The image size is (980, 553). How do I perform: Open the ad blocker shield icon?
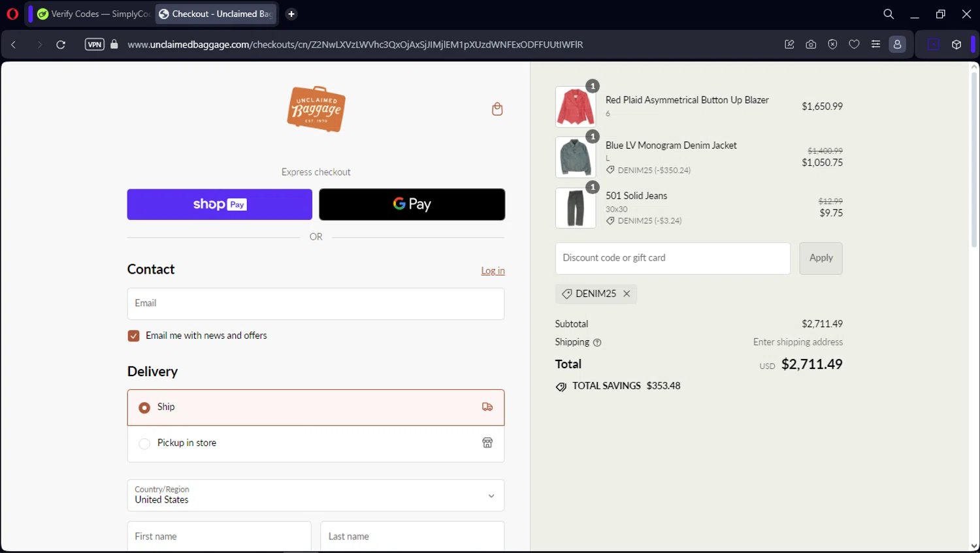[x=832, y=44]
